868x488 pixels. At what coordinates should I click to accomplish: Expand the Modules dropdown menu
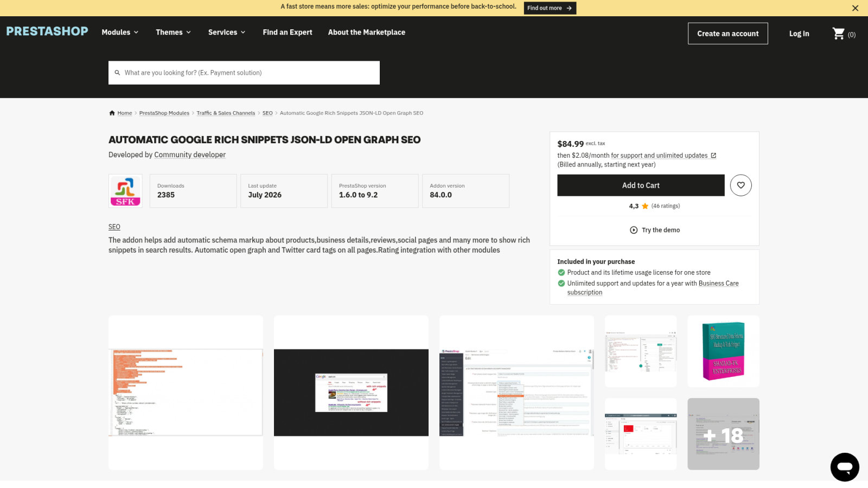pos(120,33)
